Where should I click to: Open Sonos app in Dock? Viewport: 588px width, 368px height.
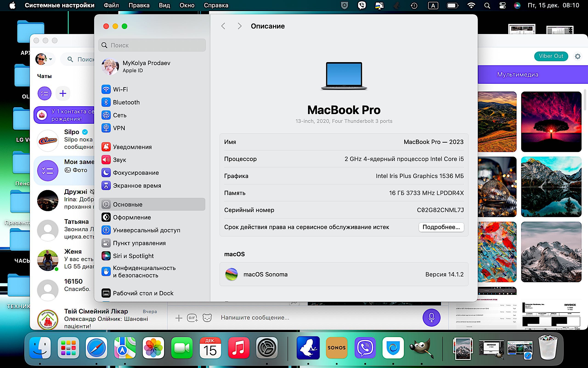coord(336,348)
